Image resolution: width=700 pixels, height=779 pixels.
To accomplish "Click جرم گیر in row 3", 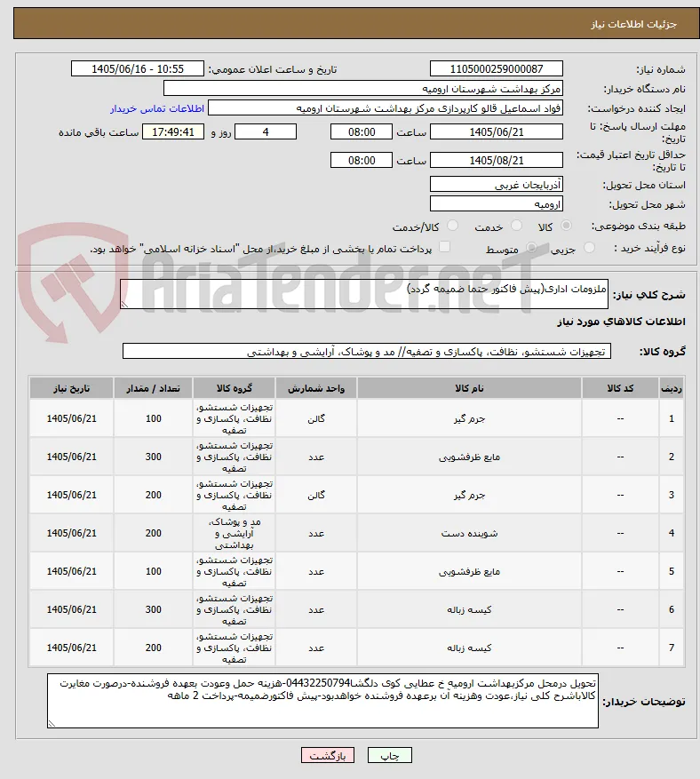I will pos(469,496).
